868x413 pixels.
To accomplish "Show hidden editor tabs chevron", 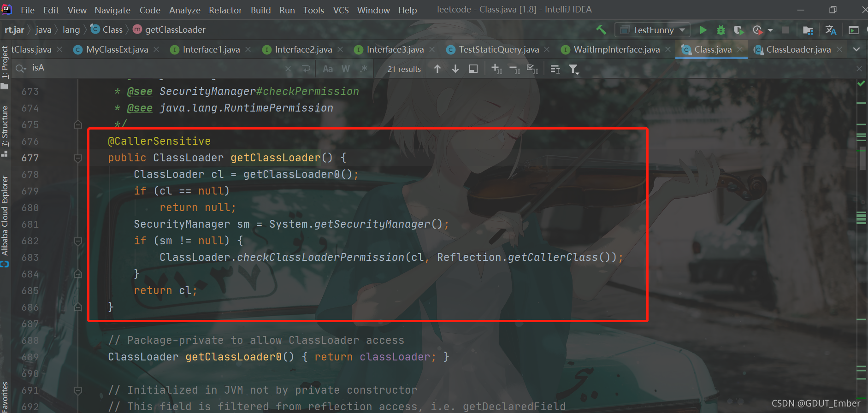I will tap(856, 49).
